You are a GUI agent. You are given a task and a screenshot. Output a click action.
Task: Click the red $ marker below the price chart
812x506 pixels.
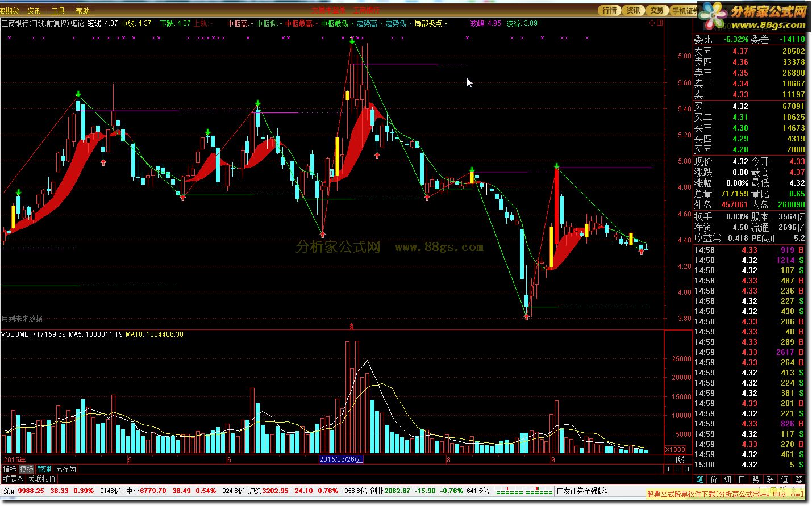[352, 327]
